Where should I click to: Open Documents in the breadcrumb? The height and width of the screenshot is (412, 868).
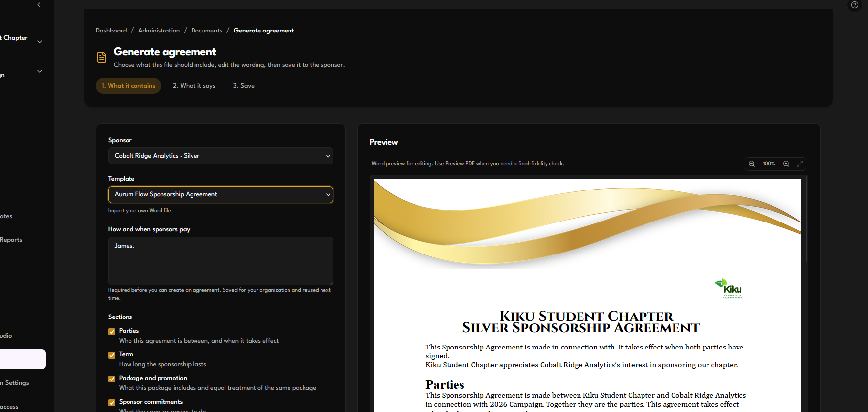pos(207,31)
